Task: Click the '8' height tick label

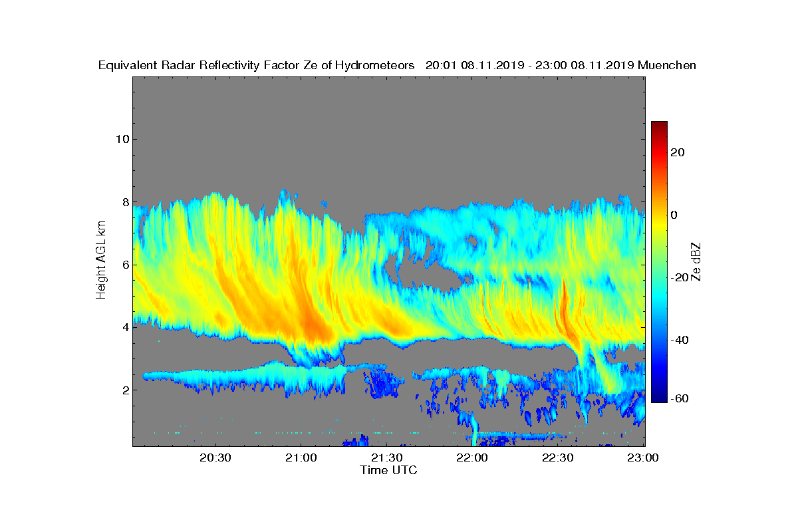Action: (124, 202)
